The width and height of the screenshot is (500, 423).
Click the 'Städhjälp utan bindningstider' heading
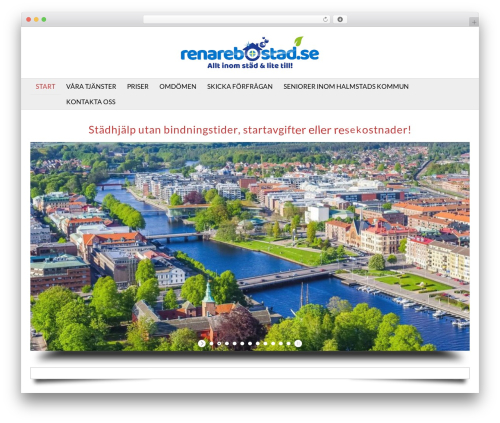[250, 130]
